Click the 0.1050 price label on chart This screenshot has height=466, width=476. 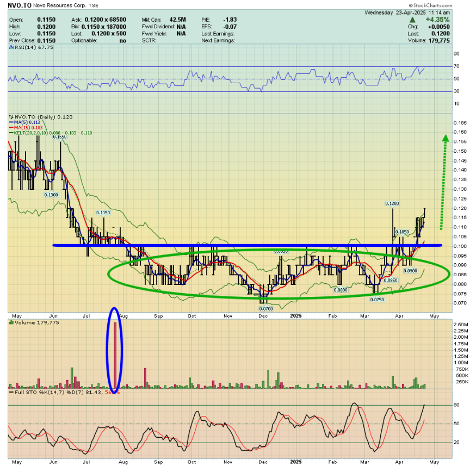pyautogui.click(x=402, y=232)
